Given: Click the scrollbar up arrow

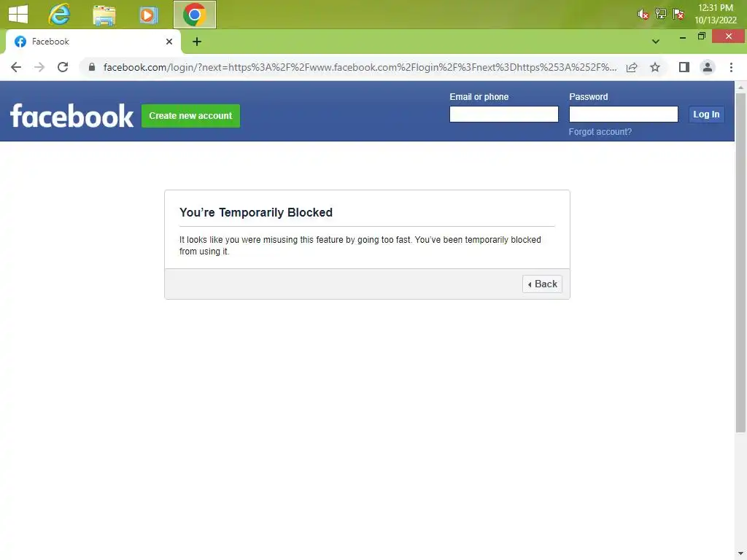Looking at the screenshot, I should tap(740, 87).
